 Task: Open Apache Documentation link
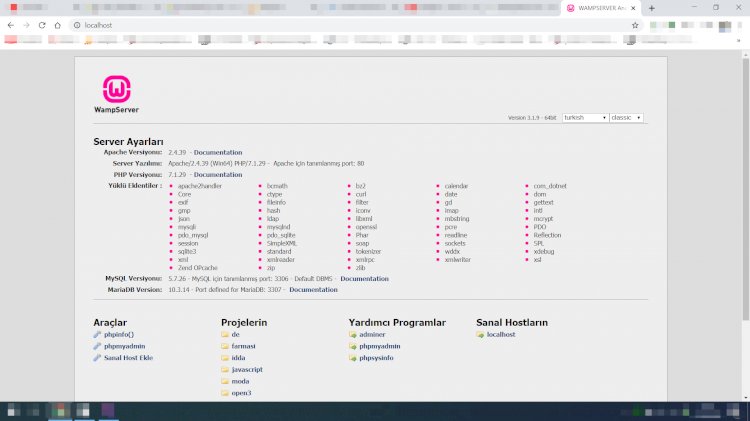tap(218, 153)
